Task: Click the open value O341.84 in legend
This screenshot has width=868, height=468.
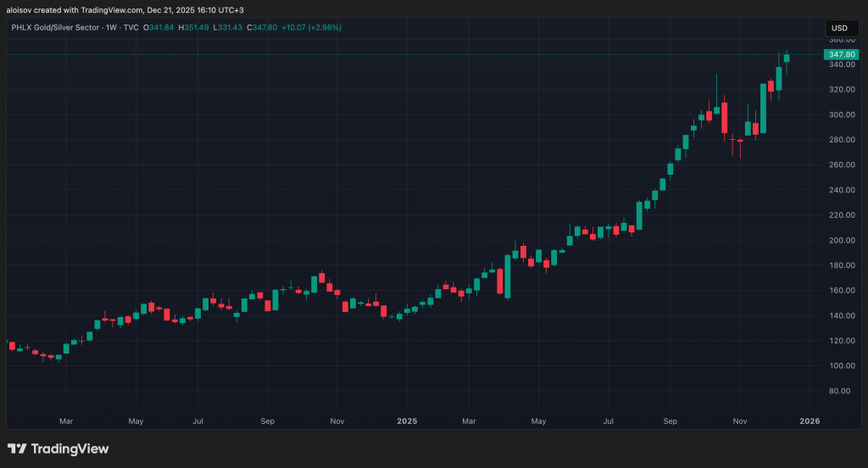Action: point(159,27)
